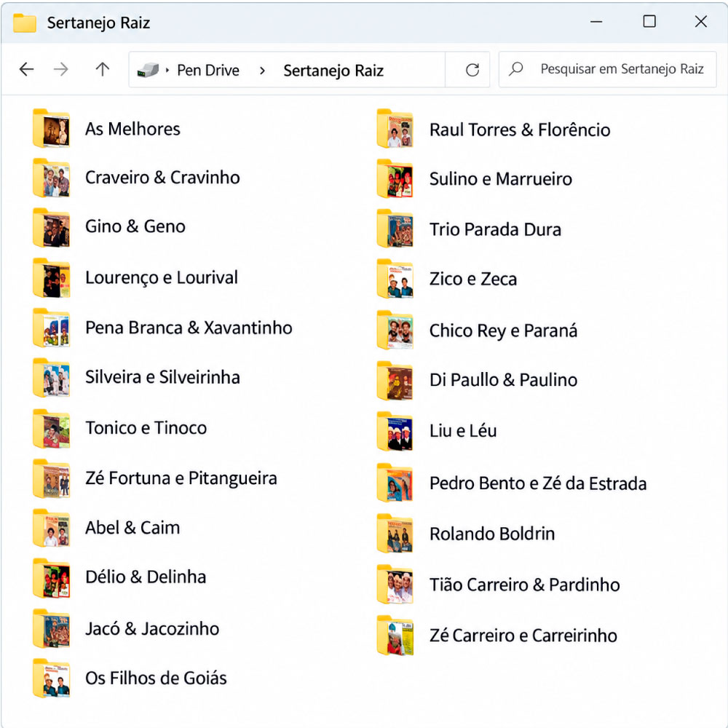Image resolution: width=728 pixels, height=728 pixels.
Task: Minimize the Sertanejo Raiz window
Action: 596,22
